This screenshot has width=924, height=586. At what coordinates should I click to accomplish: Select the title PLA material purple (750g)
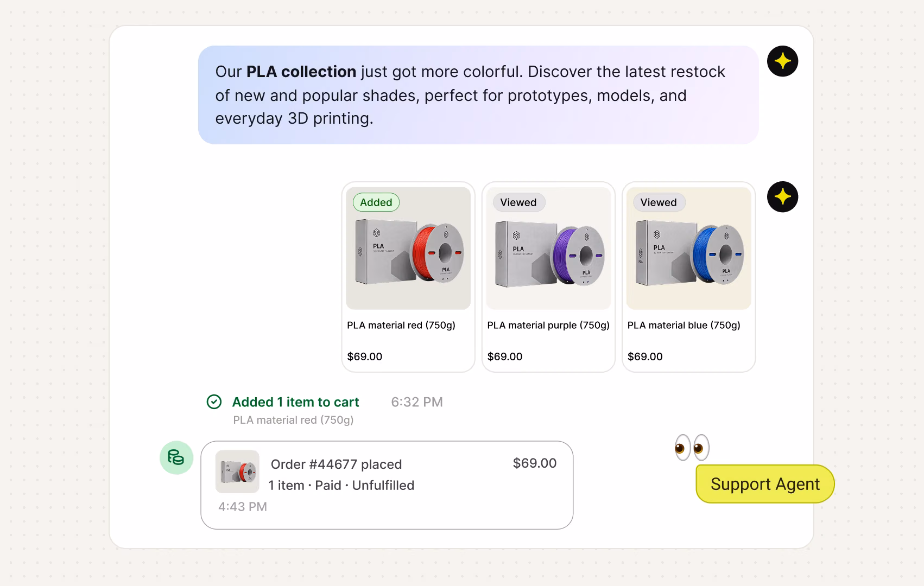(548, 325)
